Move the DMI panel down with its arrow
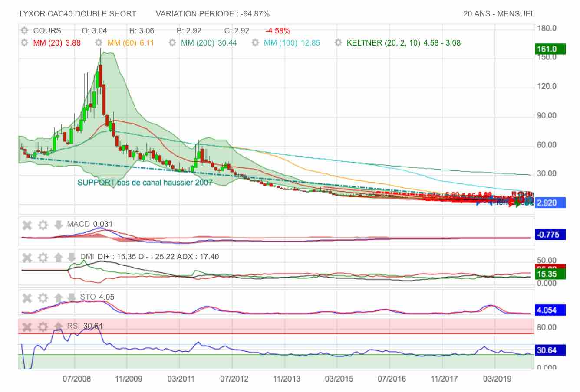580x392 pixels. [72, 258]
